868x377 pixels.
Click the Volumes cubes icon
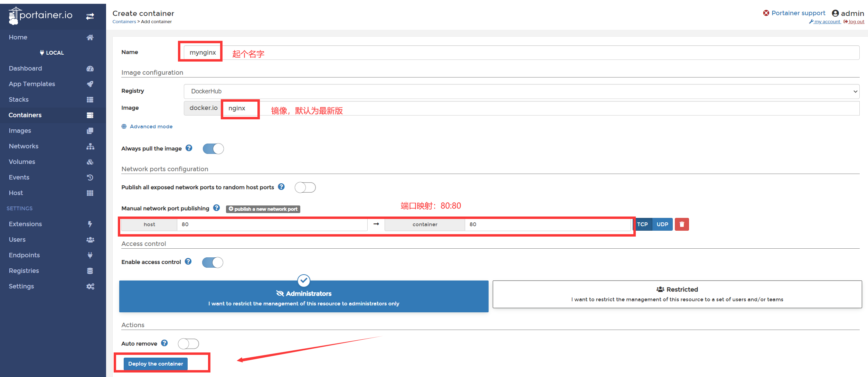(90, 162)
